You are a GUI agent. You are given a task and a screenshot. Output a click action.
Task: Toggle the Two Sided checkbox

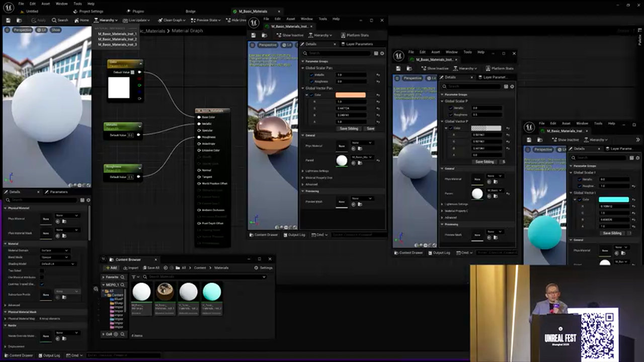[42, 270]
